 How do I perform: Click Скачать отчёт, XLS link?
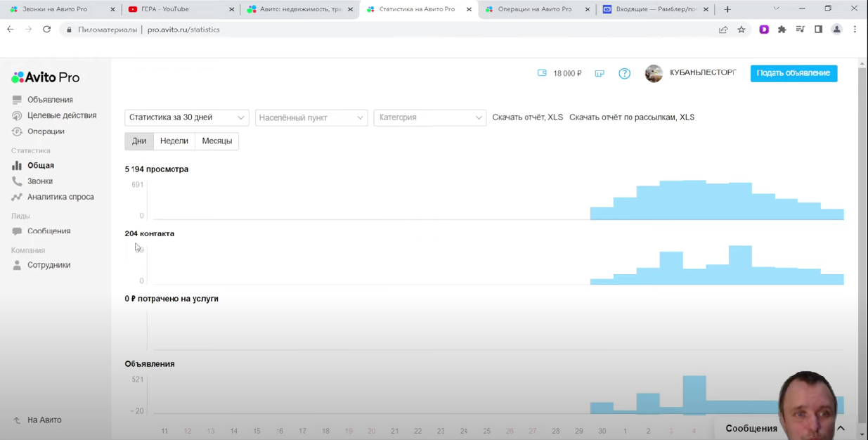(x=527, y=117)
